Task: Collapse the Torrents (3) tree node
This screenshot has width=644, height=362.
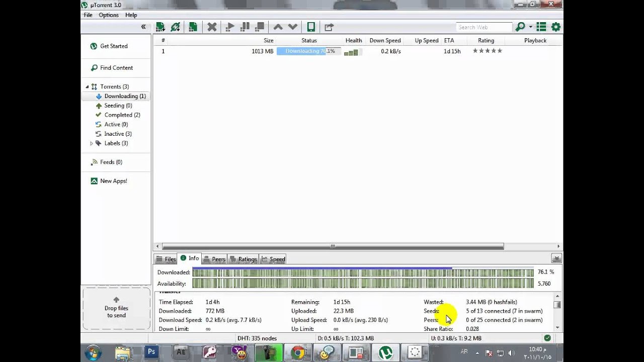Action: pos(87,86)
